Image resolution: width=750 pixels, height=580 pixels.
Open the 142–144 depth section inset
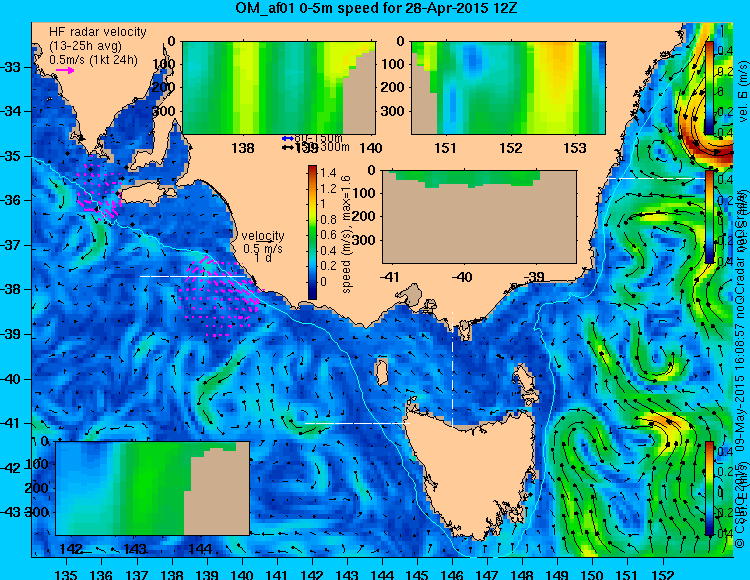click(x=153, y=488)
